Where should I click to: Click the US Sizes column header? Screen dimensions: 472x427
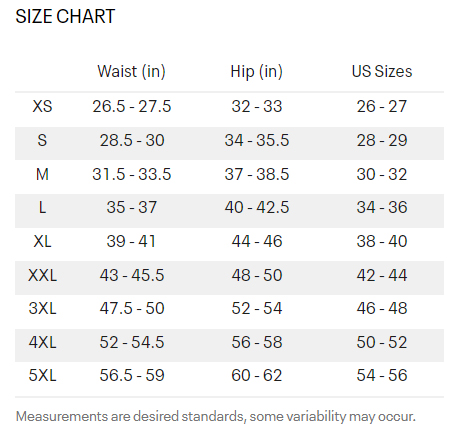pos(382,71)
